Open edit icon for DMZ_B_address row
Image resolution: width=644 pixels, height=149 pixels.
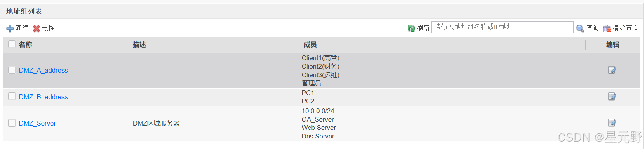(612, 96)
